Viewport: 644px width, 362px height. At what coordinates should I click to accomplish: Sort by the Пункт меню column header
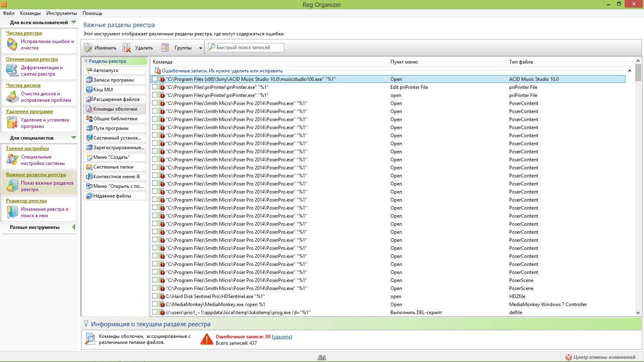[x=447, y=62]
